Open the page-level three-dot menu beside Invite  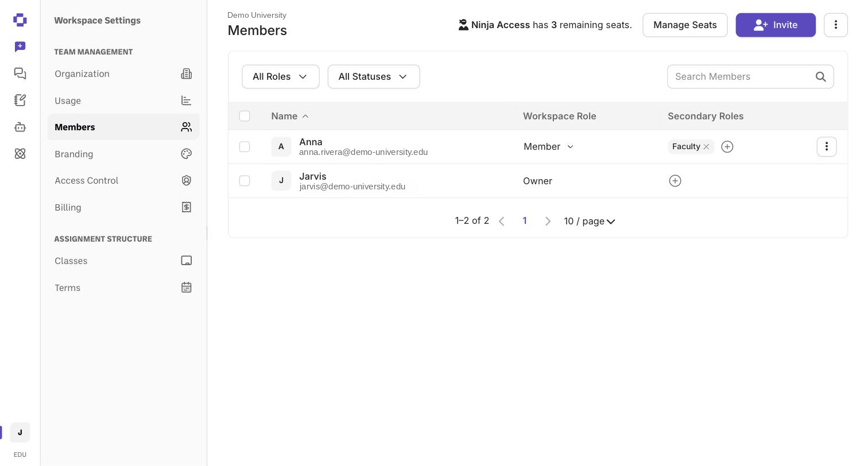(x=836, y=25)
